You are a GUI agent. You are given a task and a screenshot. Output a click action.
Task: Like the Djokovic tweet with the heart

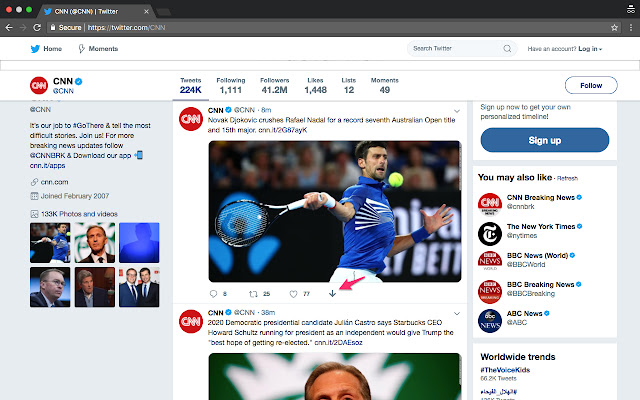click(293, 293)
